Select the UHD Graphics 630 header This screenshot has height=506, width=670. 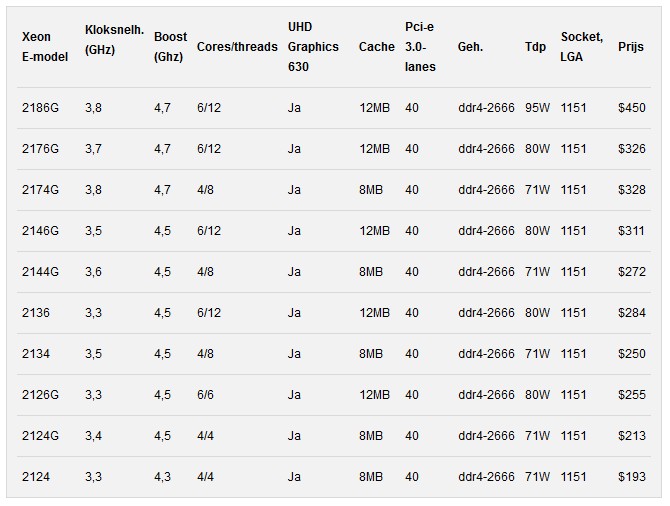tap(313, 46)
